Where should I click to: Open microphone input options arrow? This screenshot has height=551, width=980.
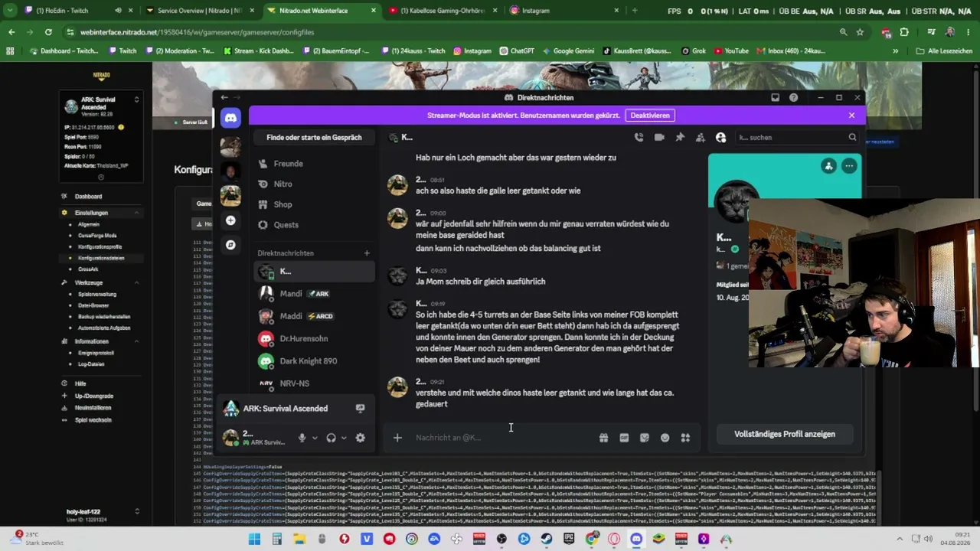click(314, 438)
